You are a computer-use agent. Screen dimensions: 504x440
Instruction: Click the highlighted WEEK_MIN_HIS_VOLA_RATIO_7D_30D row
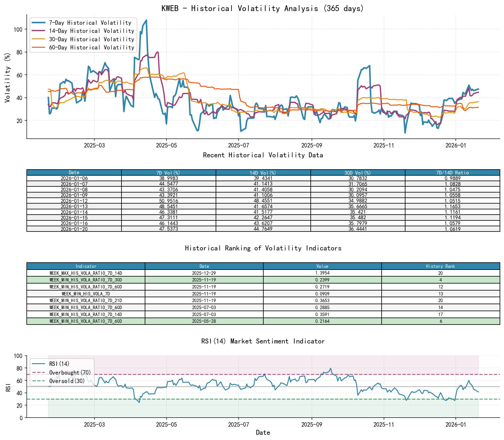point(85,280)
